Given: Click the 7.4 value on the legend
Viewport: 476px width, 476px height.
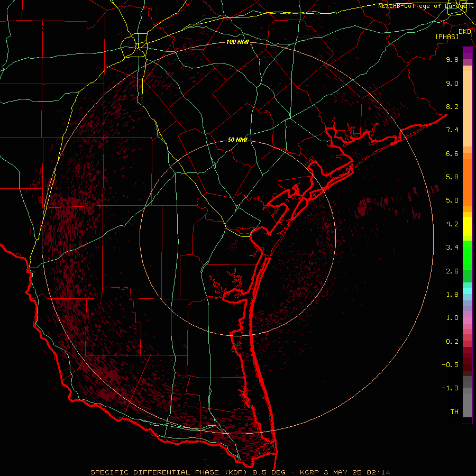Looking at the screenshot, I should pyautogui.click(x=452, y=130).
